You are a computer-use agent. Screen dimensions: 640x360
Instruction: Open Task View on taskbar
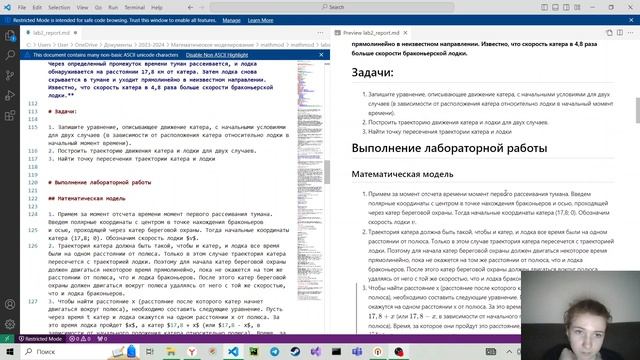point(149,351)
